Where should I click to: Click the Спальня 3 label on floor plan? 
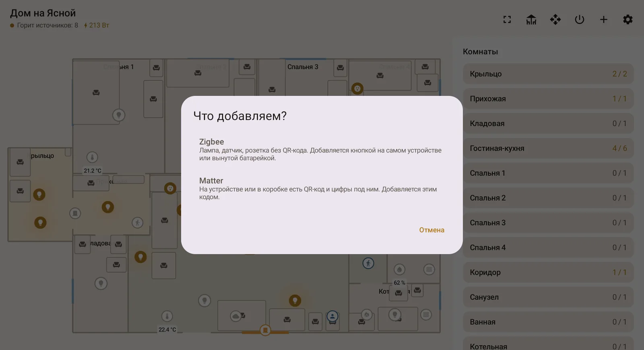[x=303, y=67]
